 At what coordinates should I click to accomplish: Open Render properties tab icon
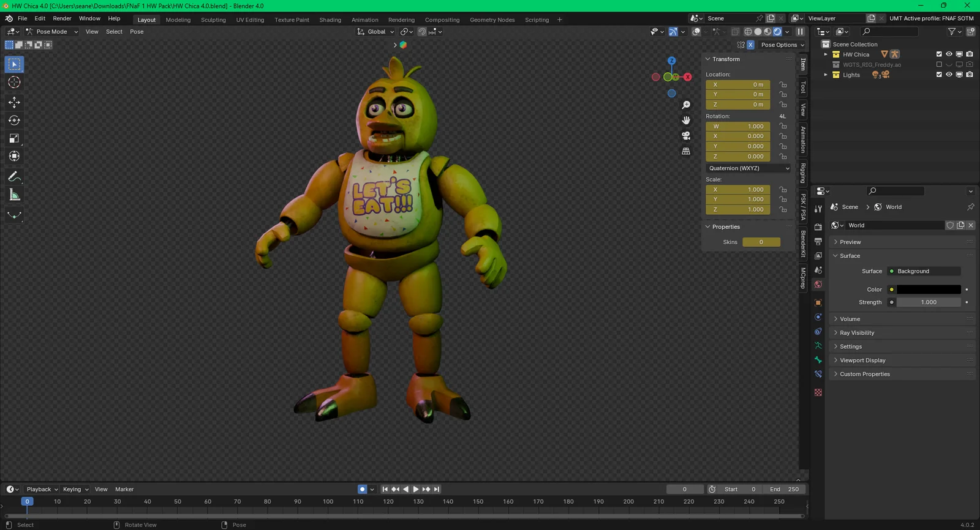click(x=818, y=227)
